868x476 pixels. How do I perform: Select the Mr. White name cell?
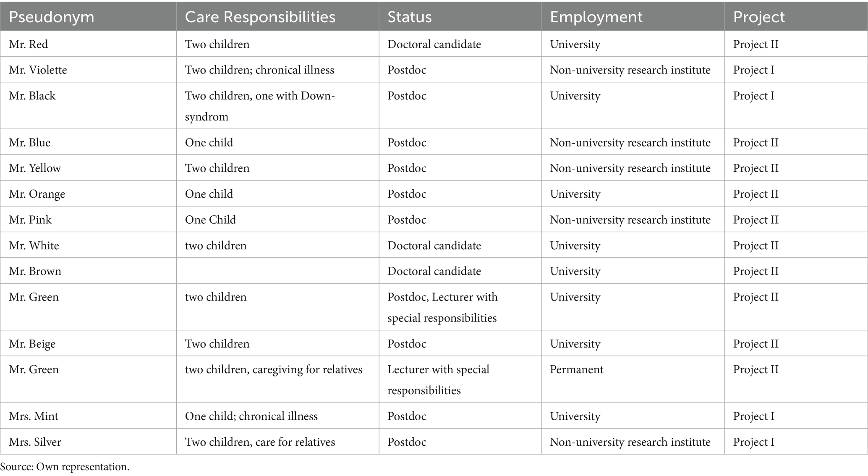[34, 245]
